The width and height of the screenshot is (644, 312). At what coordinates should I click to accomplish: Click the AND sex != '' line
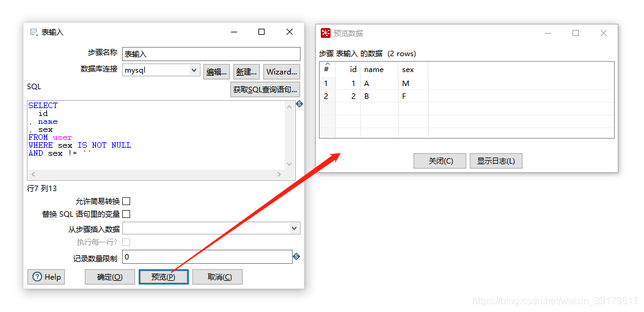click(x=60, y=153)
